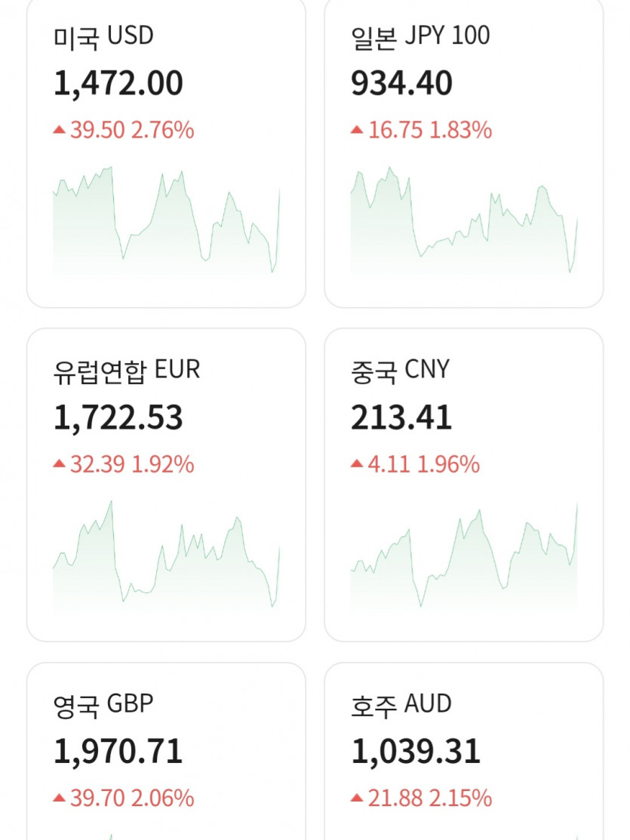Open the 미국 USD trend chart

166,220
